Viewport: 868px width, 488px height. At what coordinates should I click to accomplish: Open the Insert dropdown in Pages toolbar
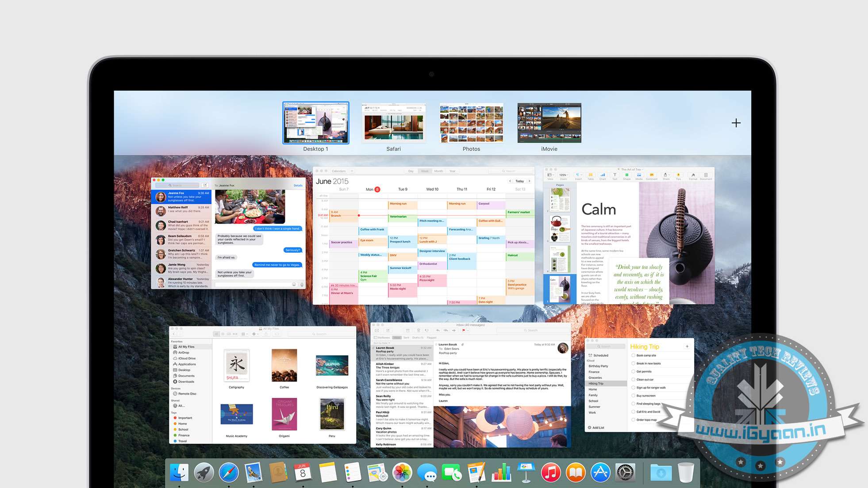coord(578,175)
